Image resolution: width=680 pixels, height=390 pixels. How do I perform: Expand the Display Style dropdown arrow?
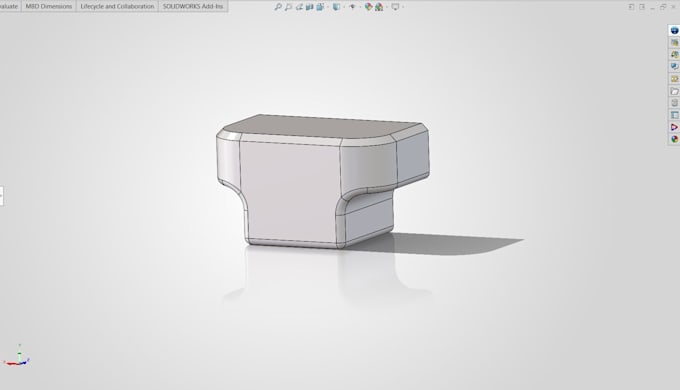344,7
